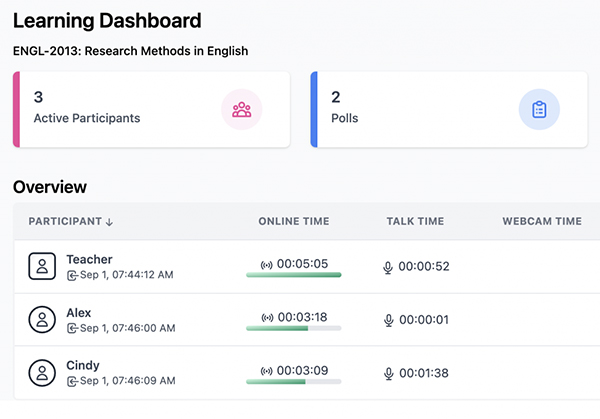Click the microphone icon in Teacher's row
This screenshot has width=600, height=419.
point(389,267)
